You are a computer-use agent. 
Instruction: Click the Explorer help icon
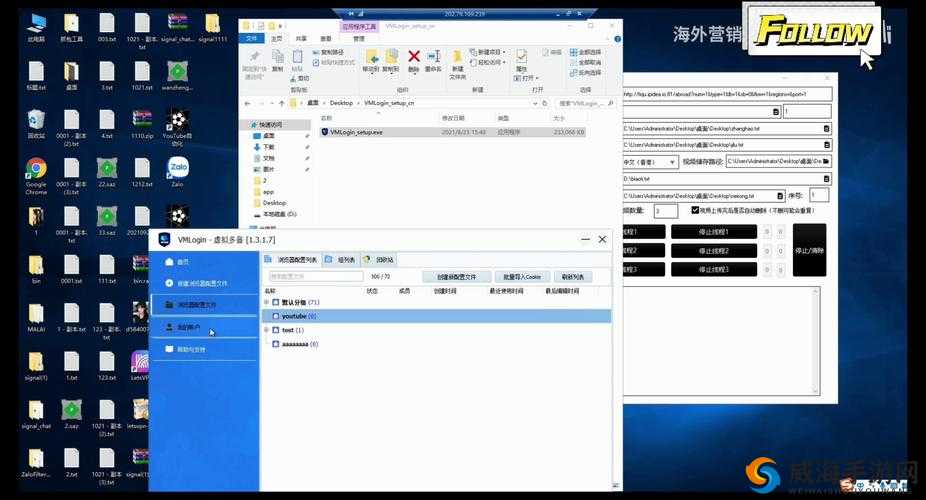pos(617,39)
